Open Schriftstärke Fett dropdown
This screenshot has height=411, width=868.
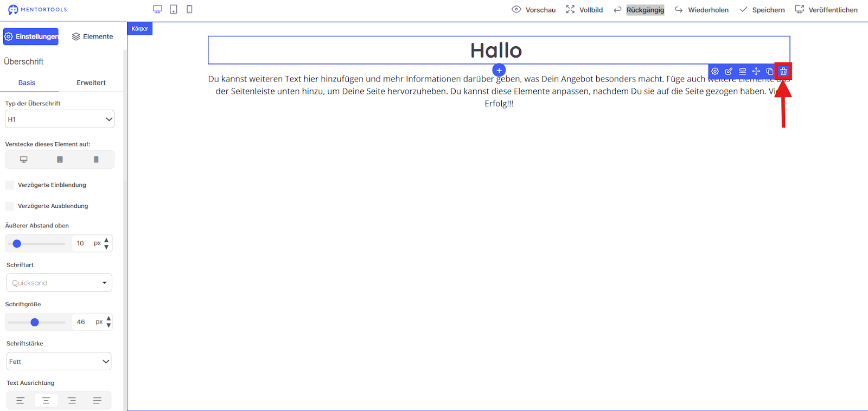point(59,362)
